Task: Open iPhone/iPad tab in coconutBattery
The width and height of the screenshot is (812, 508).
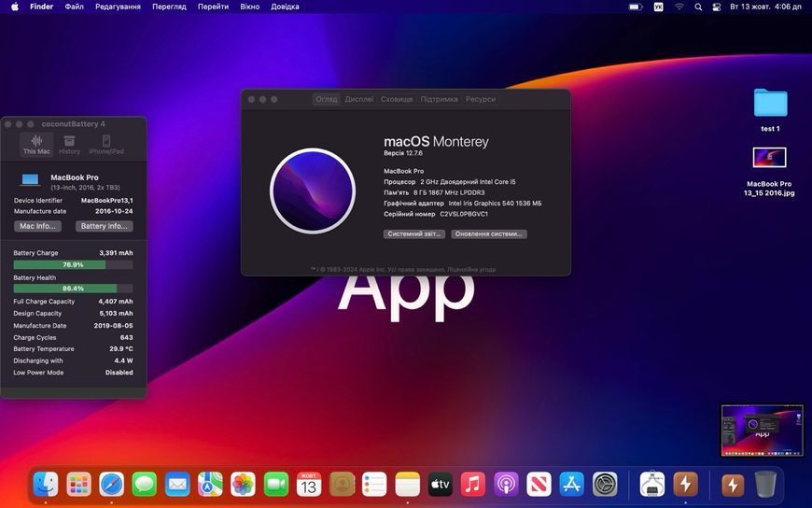Action: 106,144
